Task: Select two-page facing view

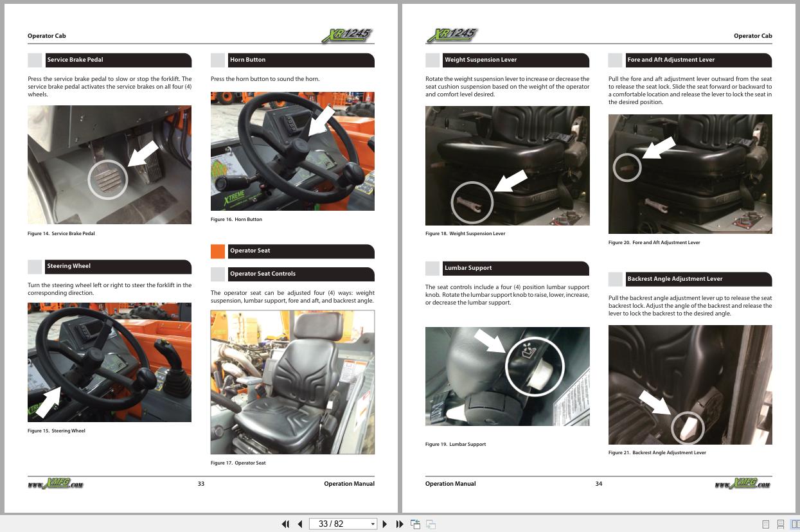Action: [x=795, y=524]
